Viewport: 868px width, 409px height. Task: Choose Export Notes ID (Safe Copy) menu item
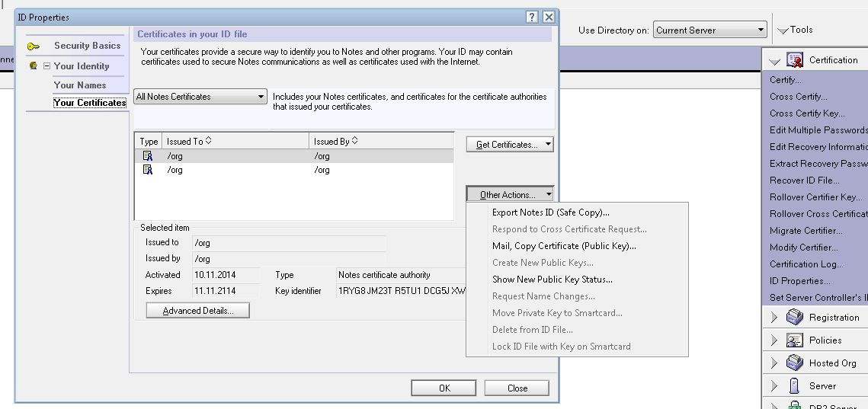tap(550, 212)
